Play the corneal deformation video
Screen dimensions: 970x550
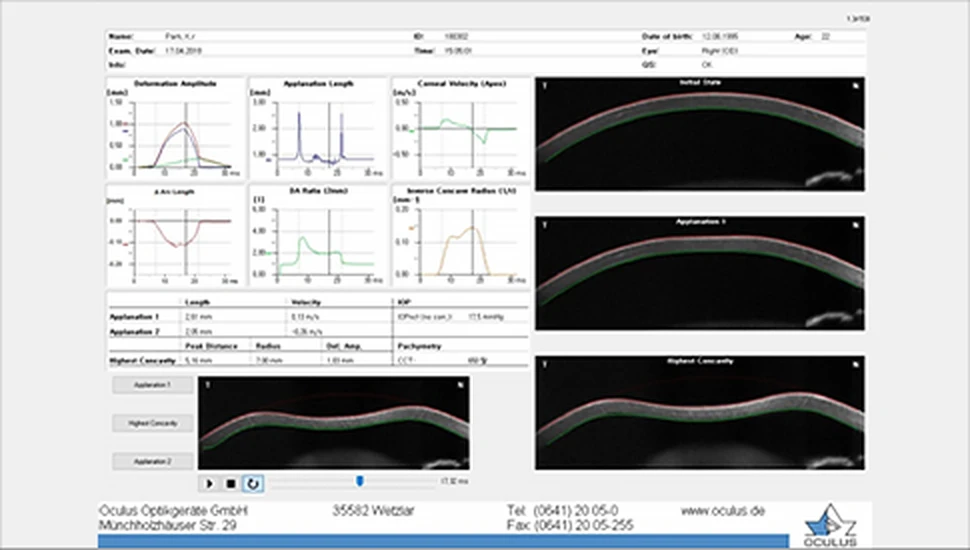[209, 483]
